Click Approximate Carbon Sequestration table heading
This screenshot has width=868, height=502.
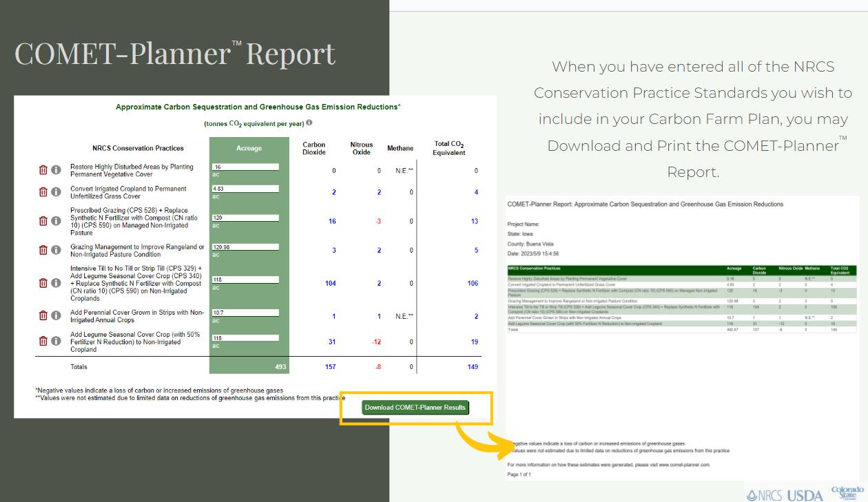258,107
